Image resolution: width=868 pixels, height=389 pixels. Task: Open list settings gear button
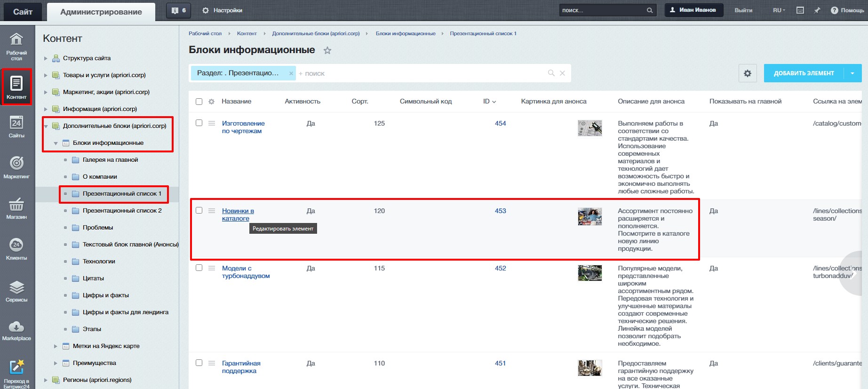747,73
